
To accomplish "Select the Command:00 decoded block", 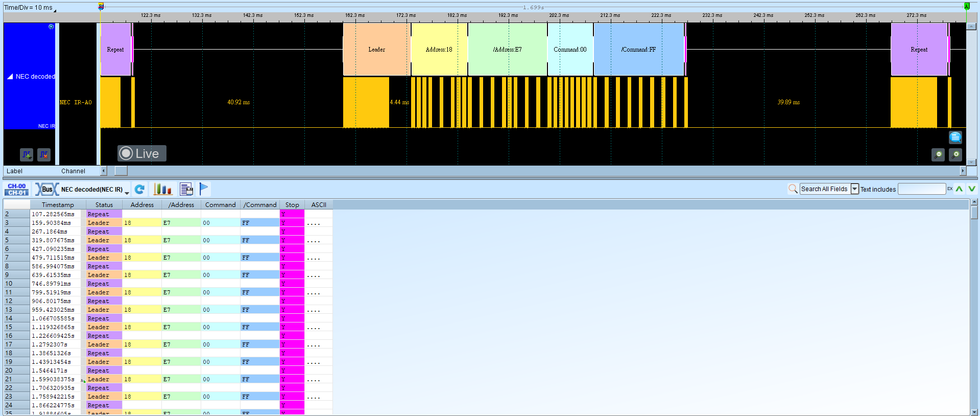I will 570,50.
